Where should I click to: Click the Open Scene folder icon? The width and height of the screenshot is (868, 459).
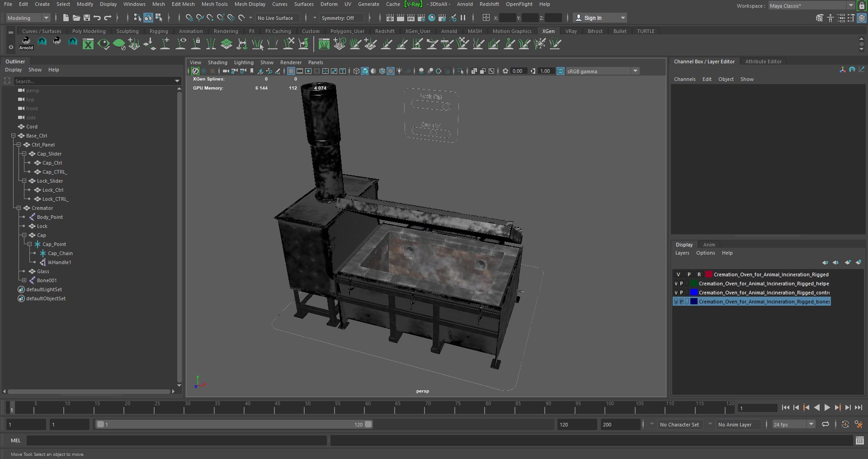(x=76, y=18)
